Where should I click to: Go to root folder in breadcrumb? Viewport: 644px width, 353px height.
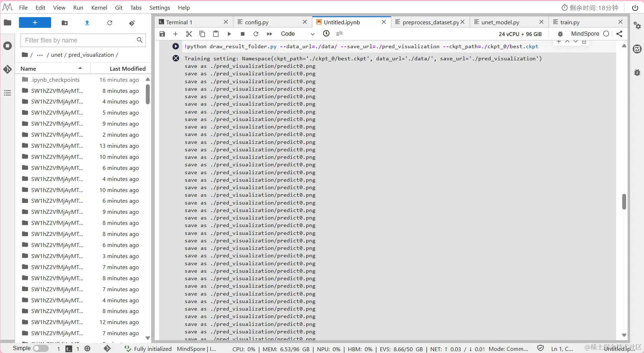[x=25, y=55]
